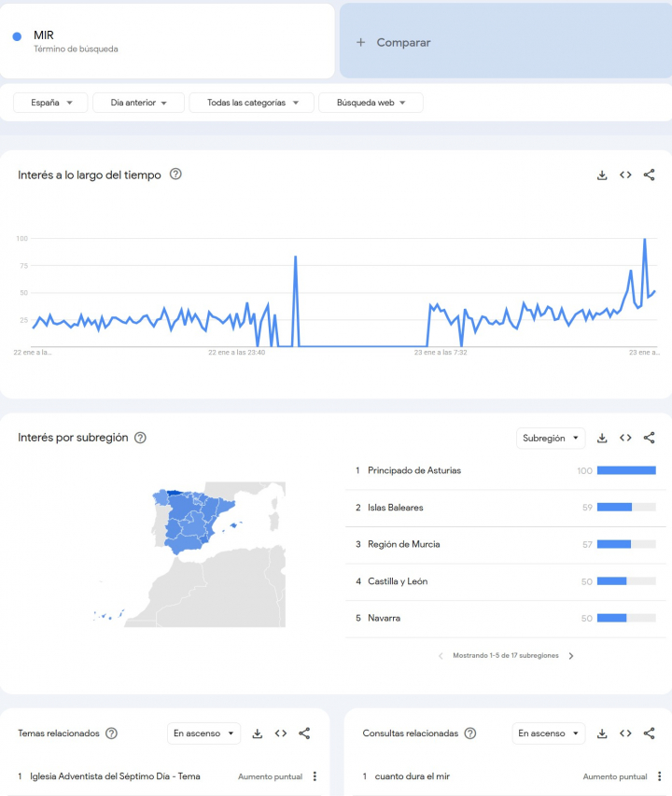Click the plus icon in Comparar

[x=360, y=42]
